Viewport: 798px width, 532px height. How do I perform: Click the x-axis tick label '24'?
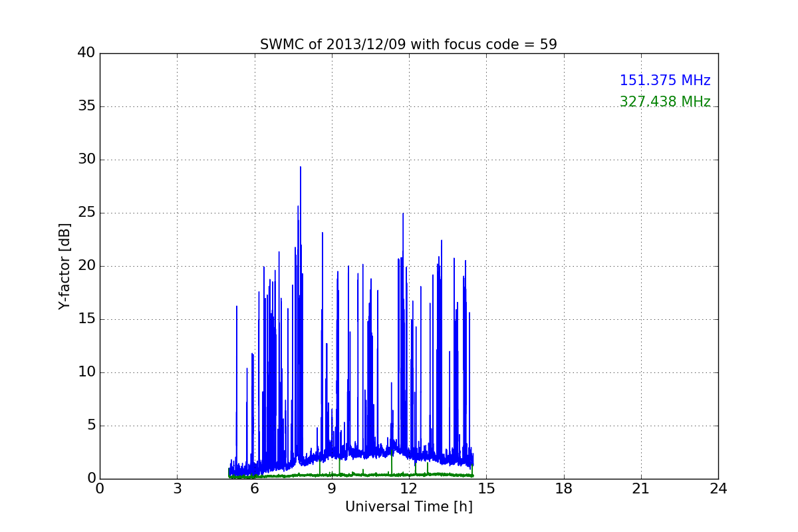coord(718,489)
